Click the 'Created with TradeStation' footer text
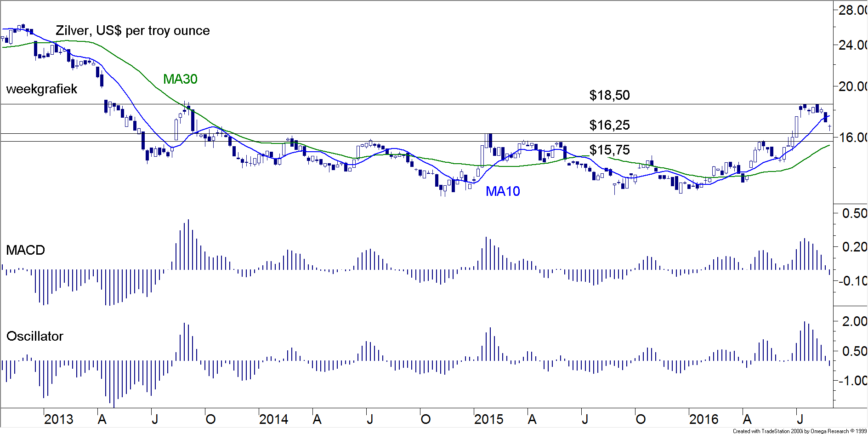The height and width of the screenshot is (434, 868). (x=799, y=431)
